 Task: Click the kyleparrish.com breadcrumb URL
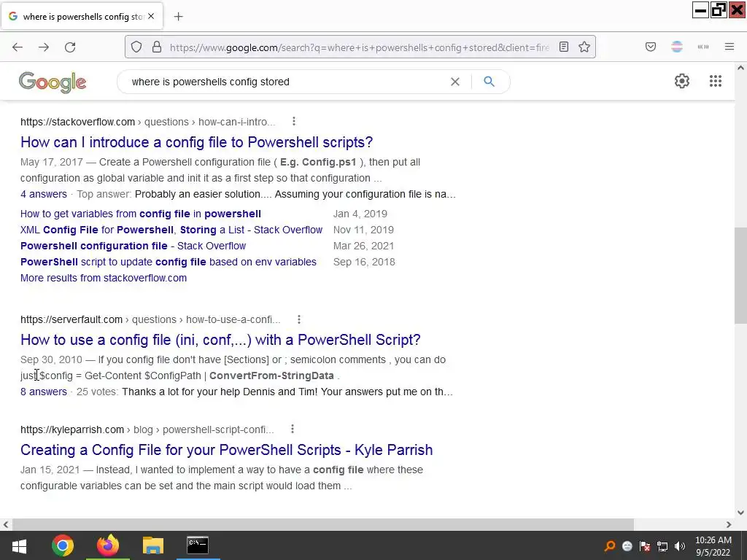[x=147, y=429]
